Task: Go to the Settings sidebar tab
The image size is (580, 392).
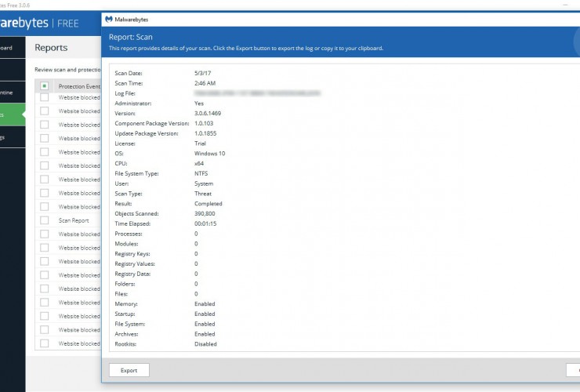Action: [8, 137]
